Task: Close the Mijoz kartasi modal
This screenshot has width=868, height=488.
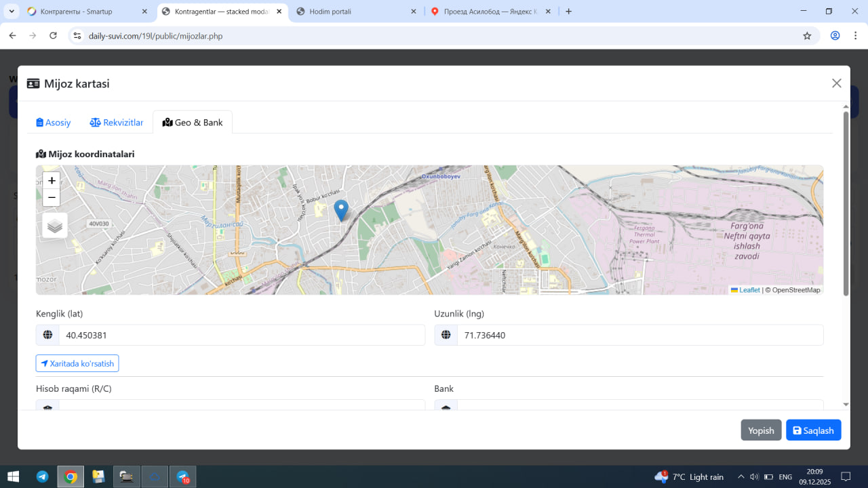Action: coord(836,83)
